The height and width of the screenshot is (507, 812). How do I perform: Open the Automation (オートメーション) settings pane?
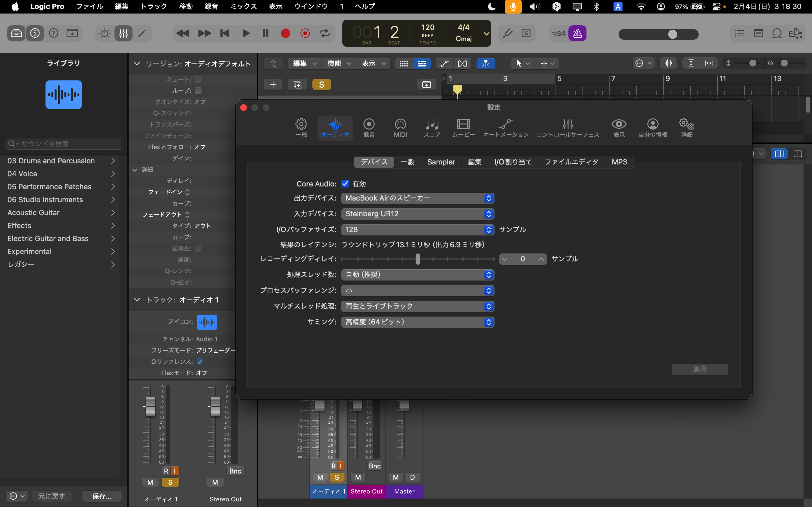point(506,128)
